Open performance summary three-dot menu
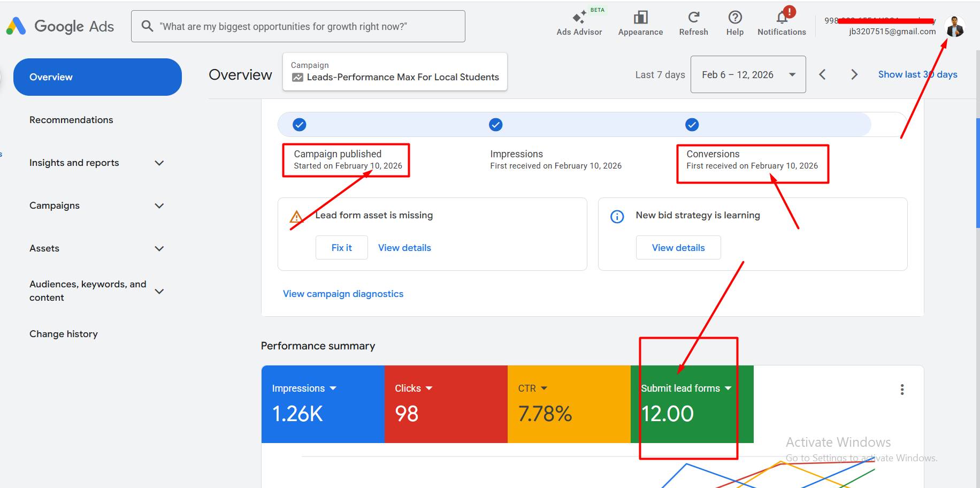This screenshot has width=980, height=488. click(x=902, y=390)
